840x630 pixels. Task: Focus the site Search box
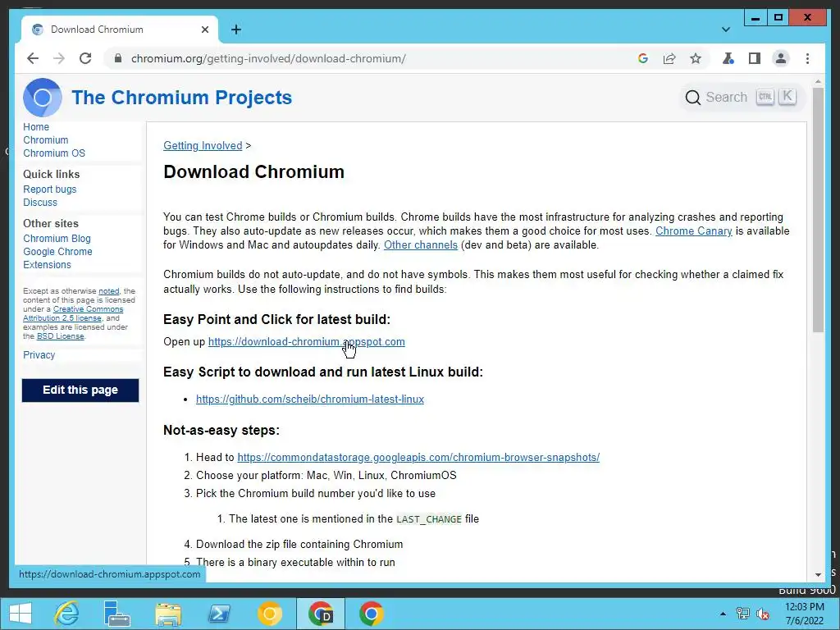741,97
